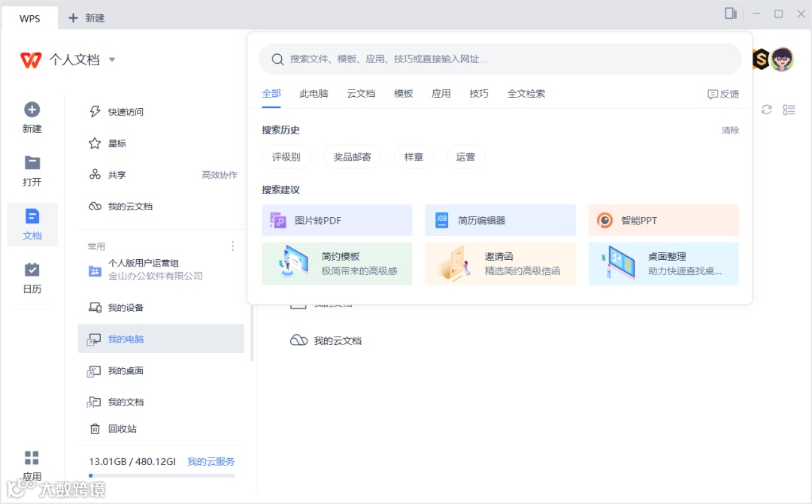Click the cloud storage usage bar

(162, 475)
